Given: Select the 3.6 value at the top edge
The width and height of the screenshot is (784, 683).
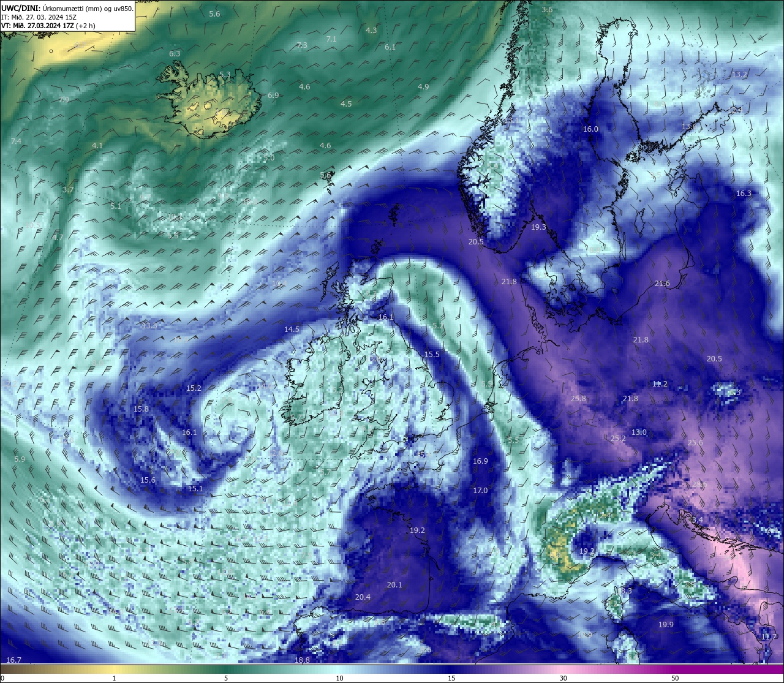Looking at the screenshot, I should click(547, 9).
